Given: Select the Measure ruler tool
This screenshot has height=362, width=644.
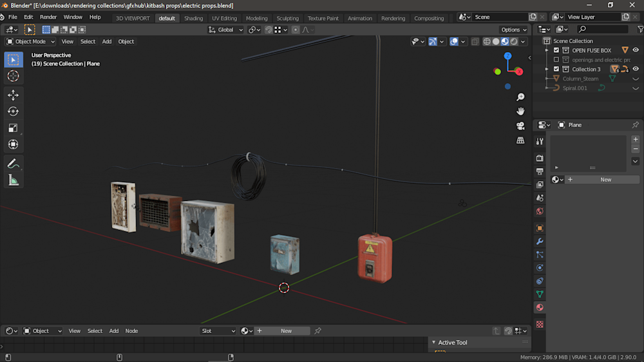Looking at the screenshot, I should coord(13,181).
